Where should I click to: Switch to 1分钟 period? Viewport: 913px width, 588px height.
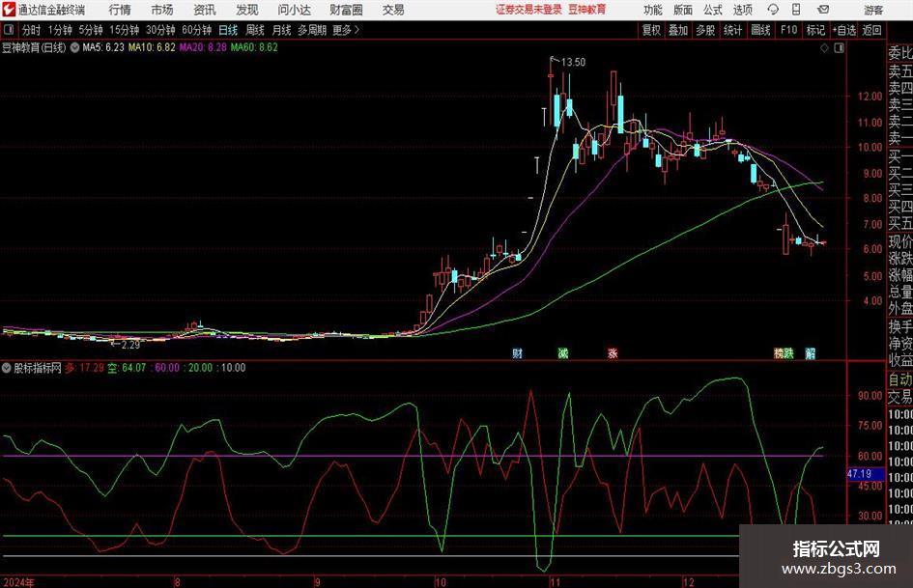click(60, 30)
